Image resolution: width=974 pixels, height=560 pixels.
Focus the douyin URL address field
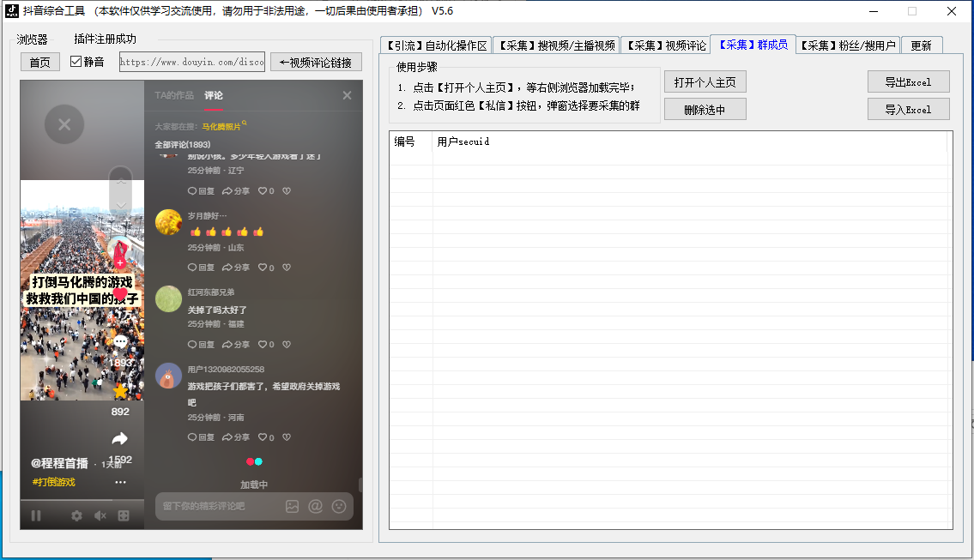coord(192,62)
